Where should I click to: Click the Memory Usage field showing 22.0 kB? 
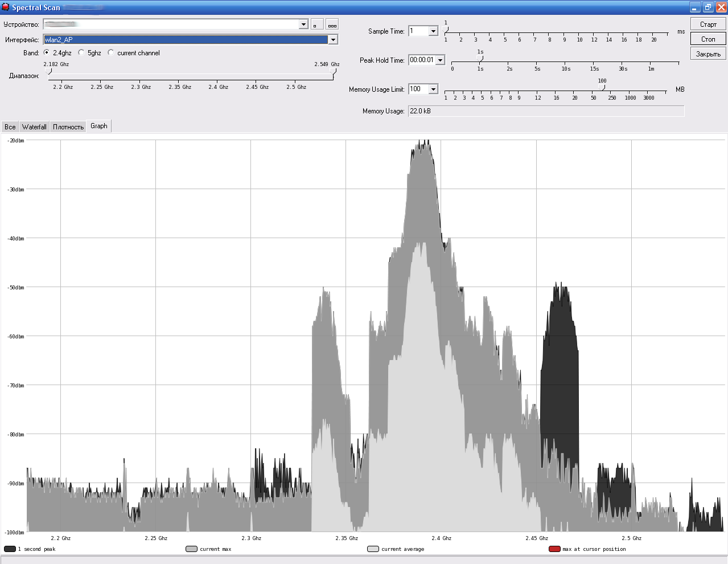tap(546, 111)
